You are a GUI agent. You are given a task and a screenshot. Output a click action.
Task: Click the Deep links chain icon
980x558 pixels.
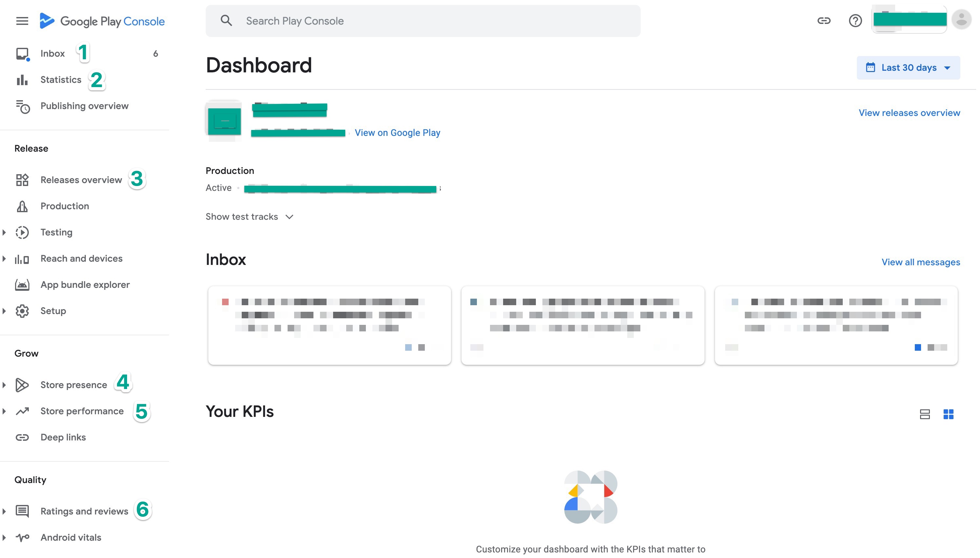tap(22, 437)
